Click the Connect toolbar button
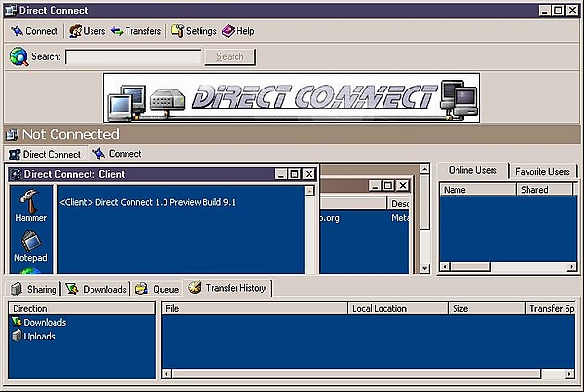This screenshot has width=584, height=392. click(34, 31)
